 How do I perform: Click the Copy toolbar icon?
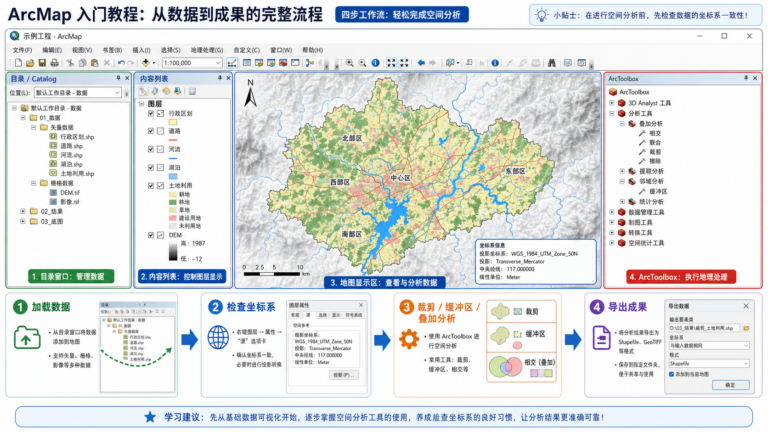click(x=82, y=63)
